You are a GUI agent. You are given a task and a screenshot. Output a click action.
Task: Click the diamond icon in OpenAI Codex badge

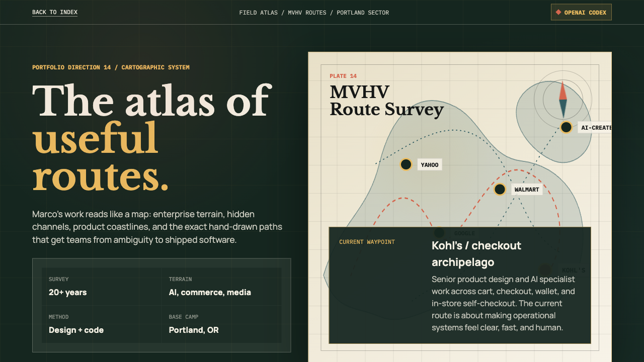pos(558,12)
